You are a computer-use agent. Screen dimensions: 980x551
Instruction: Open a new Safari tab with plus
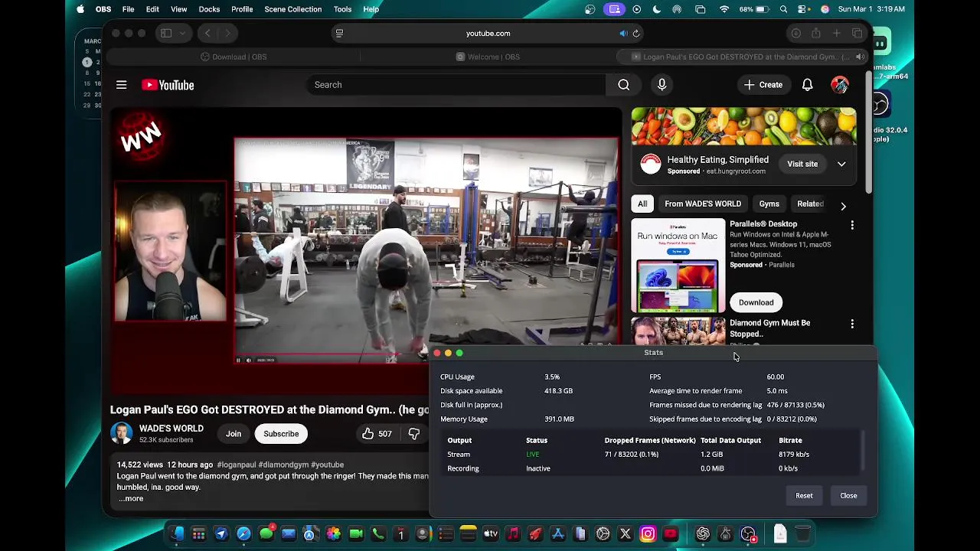(x=837, y=34)
